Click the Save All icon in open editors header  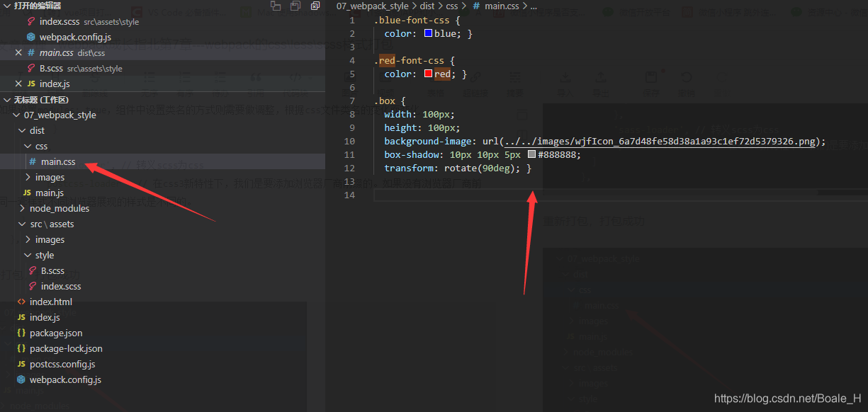tap(295, 6)
